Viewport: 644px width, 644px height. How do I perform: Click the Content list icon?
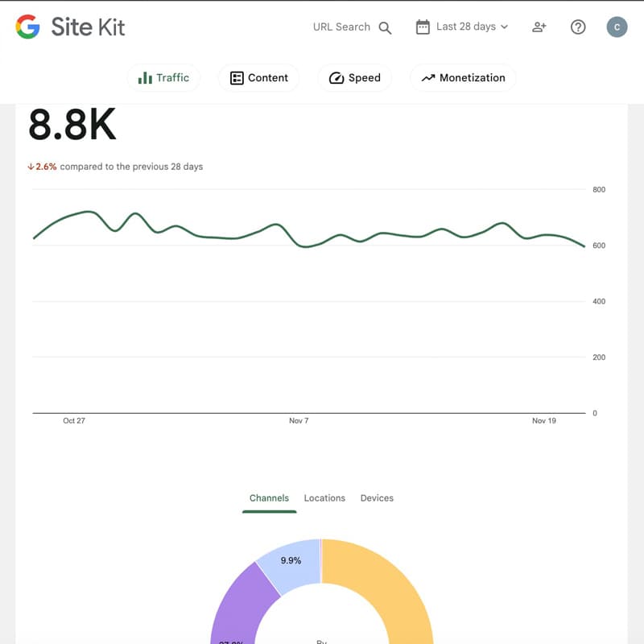(237, 78)
